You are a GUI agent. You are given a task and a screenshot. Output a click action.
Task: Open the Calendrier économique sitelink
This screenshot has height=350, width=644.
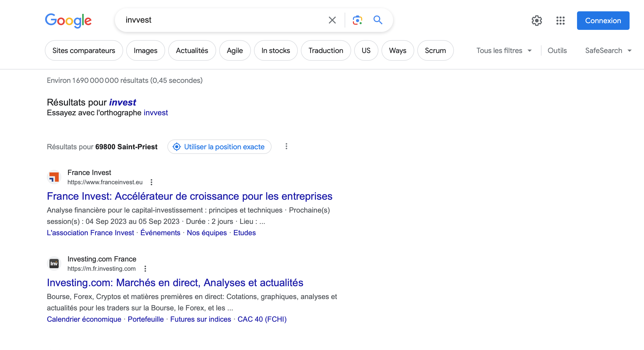coord(84,319)
